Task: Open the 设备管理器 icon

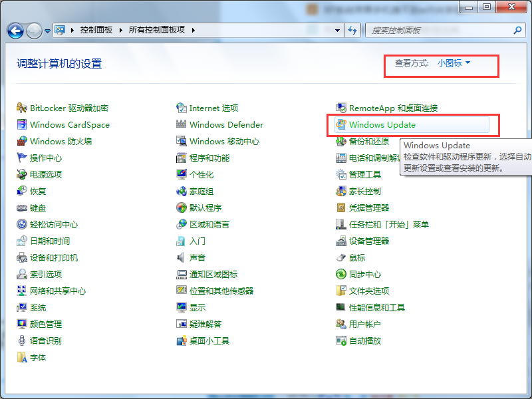Action: pyautogui.click(x=340, y=241)
